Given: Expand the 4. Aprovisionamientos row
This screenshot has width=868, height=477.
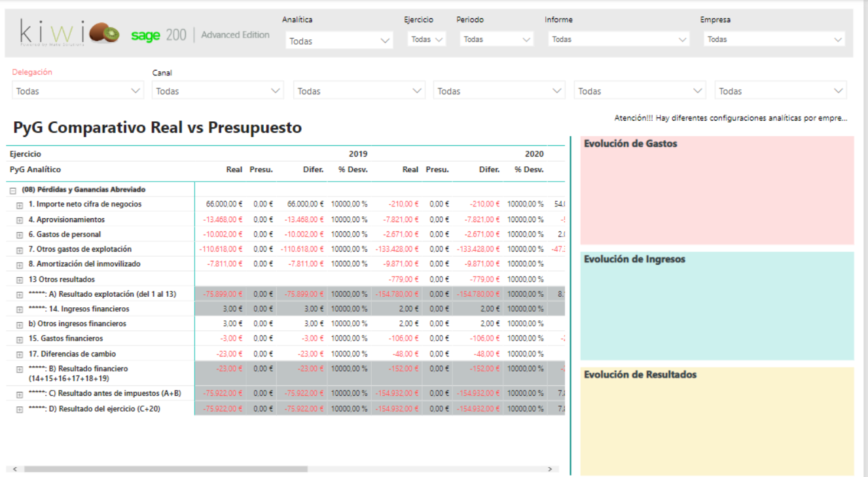Looking at the screenshot, I should [20, 220].
